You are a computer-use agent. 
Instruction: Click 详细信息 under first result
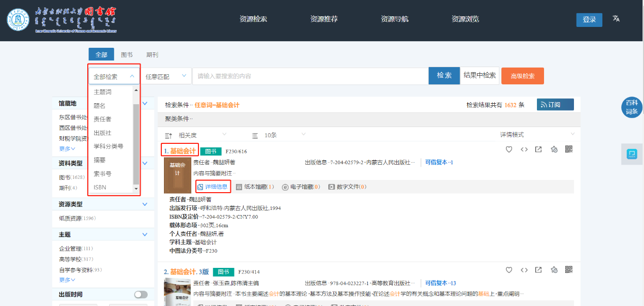pyautogui.click(x=213, y=187)
